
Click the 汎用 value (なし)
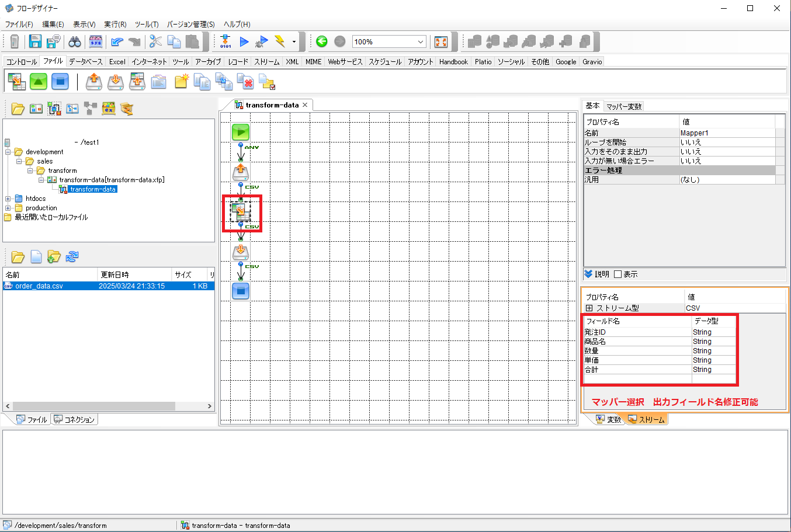coord(727,180)
